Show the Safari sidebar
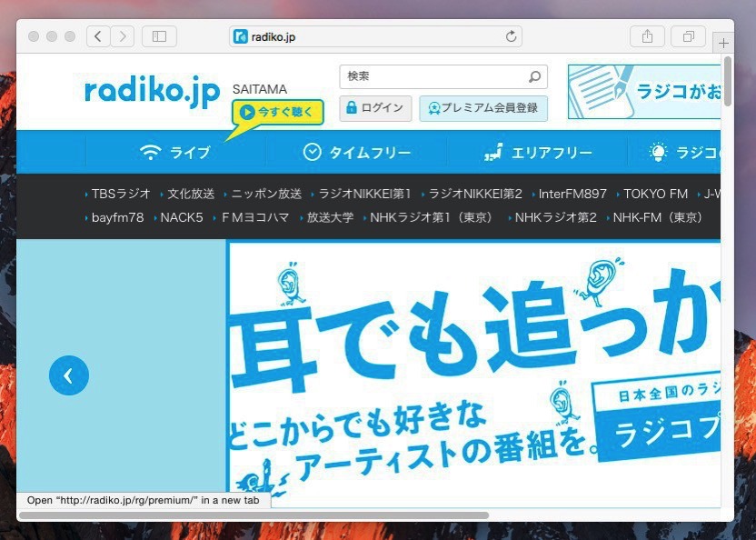Image resolution: width=756 pixels, height=540 pixels. (x=159, y=36)
